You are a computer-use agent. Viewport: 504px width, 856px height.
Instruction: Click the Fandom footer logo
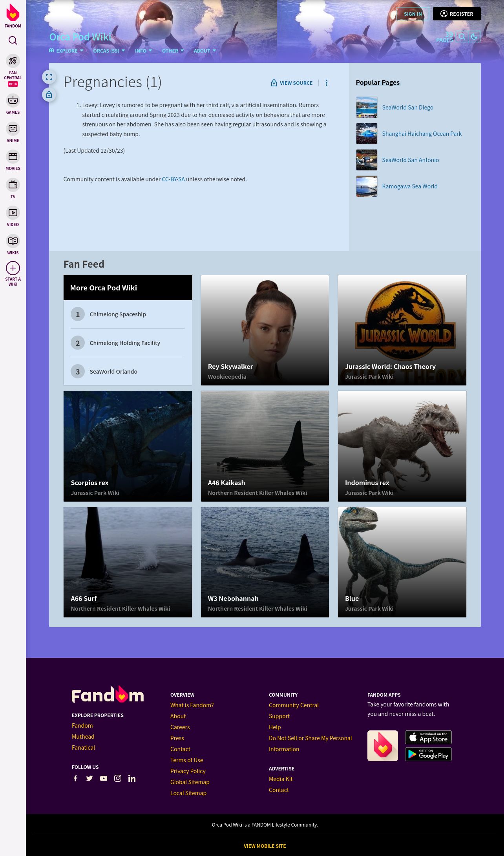pos(108,695)
